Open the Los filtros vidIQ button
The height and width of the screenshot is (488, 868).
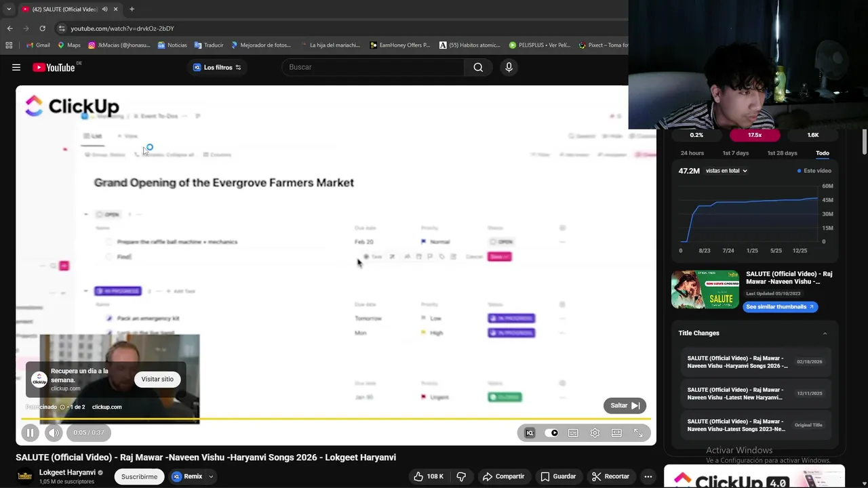point(217,67)
